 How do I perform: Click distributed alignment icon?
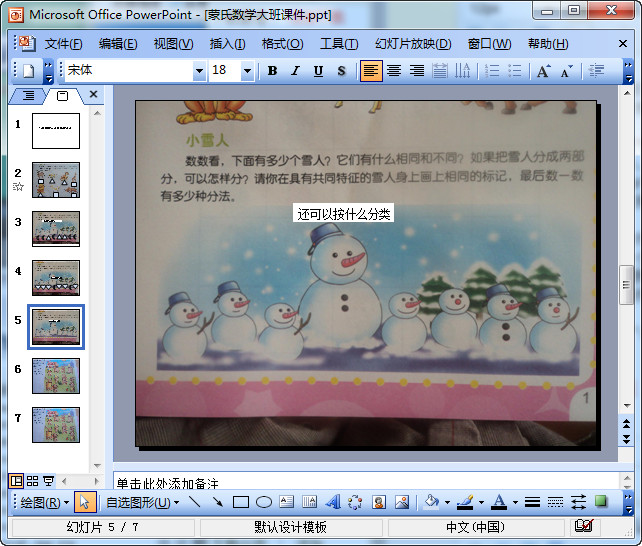pos(440,71)
